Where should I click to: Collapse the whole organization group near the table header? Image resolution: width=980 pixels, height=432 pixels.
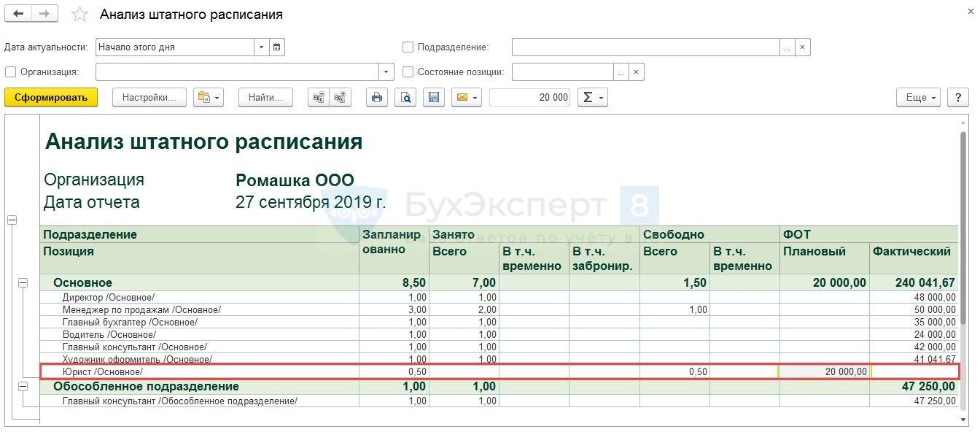11,220
